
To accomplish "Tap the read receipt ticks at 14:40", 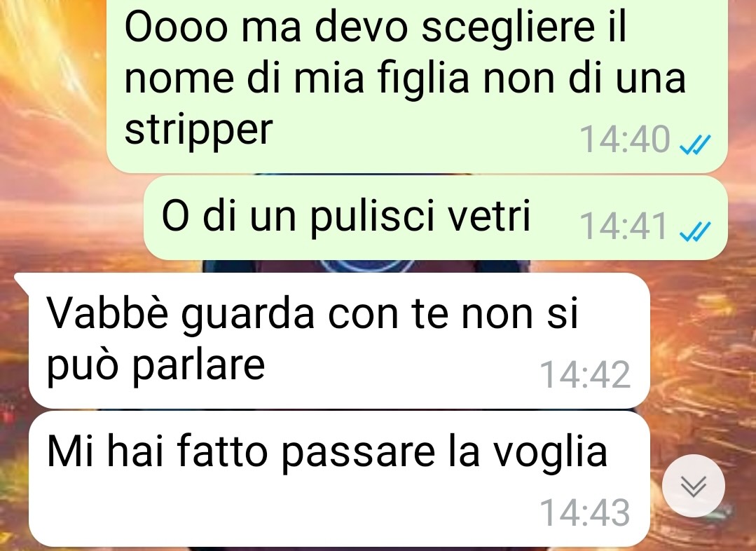I will click(695, 144).
